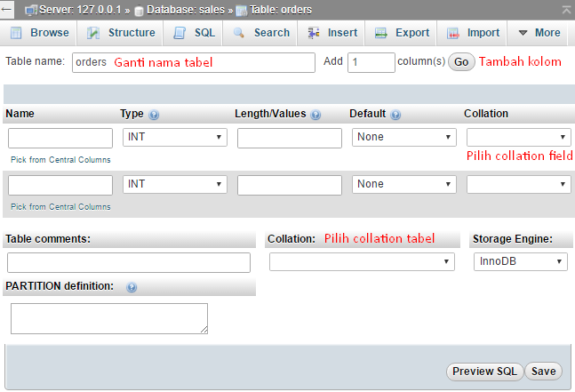Click first row Length/Values field

point(290,139)
